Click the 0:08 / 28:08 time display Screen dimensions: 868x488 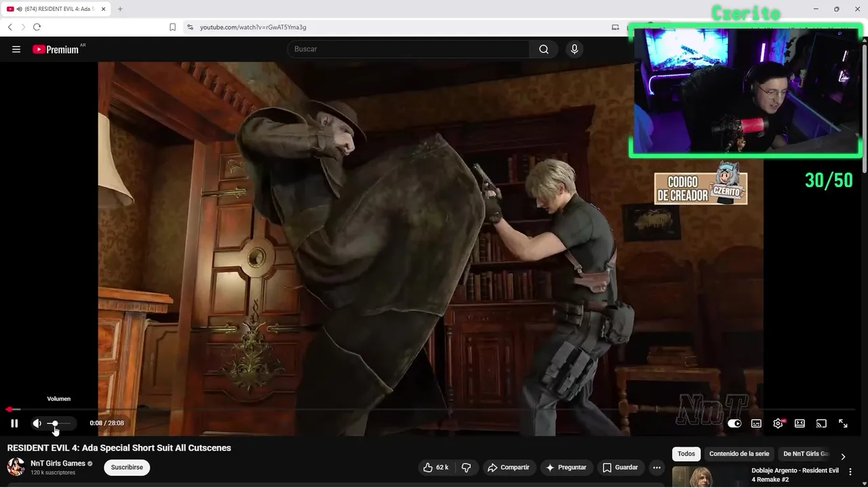coord(106,423)
